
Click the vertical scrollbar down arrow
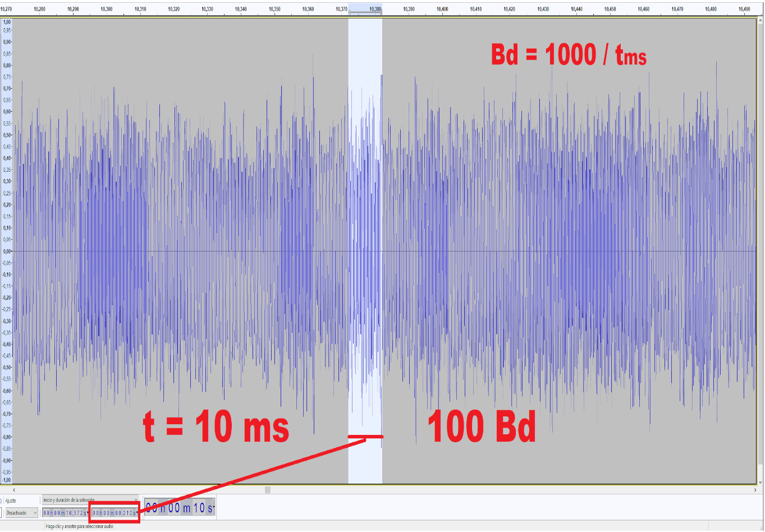click(761, 482)
